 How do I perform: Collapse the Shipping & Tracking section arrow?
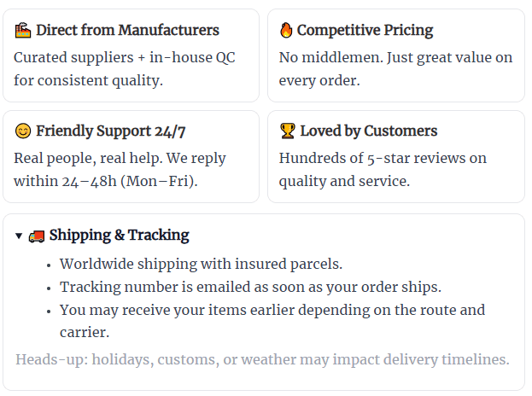[x=19, y=236]
